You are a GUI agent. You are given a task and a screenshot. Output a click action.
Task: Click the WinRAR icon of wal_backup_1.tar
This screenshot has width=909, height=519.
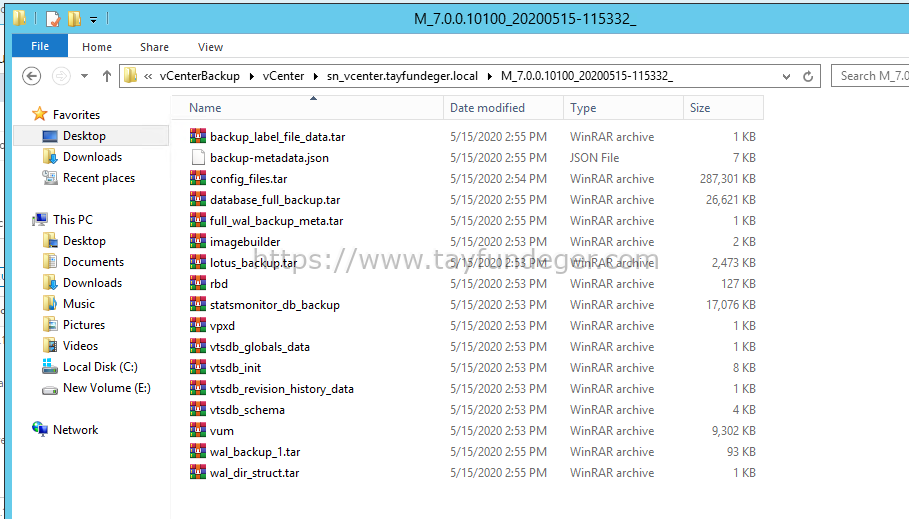198,451
